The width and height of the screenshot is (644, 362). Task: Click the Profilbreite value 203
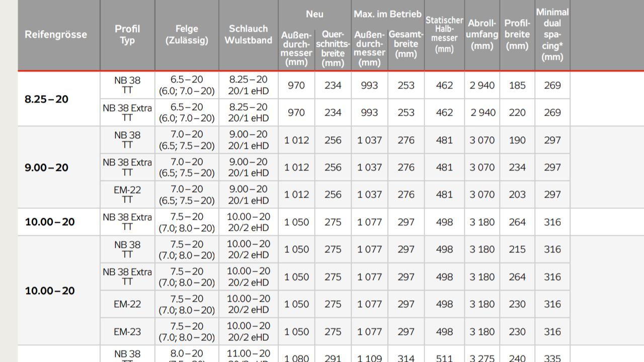(517, 195)
